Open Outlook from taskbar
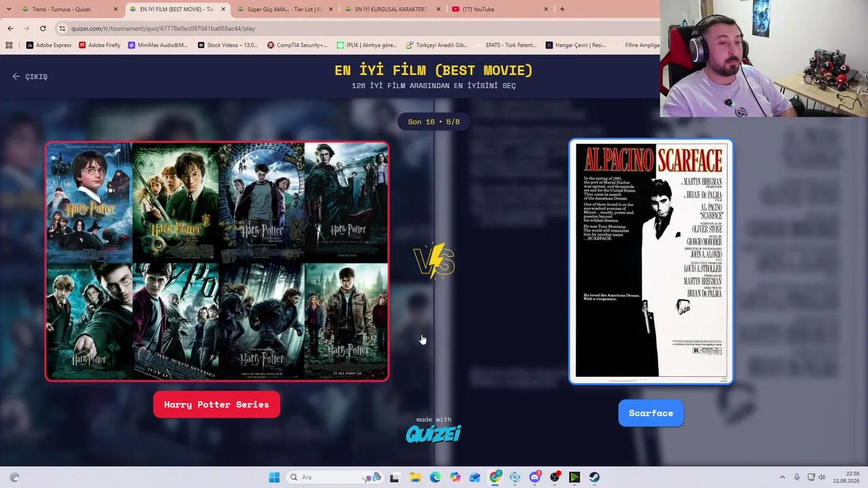 tap(475, 477)
